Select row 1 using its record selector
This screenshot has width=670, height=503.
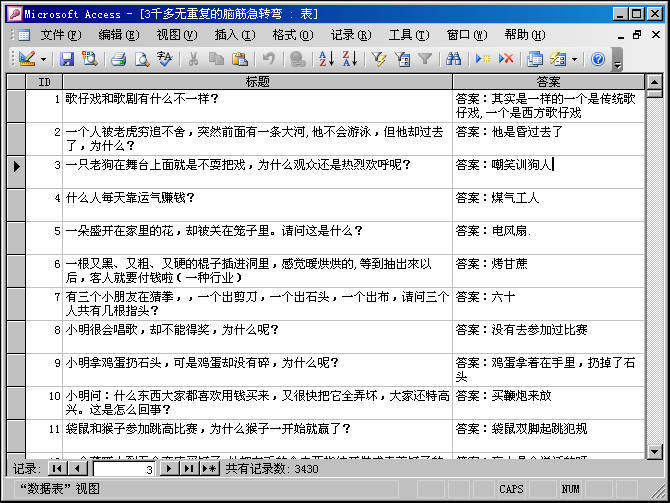click(16, 106)
